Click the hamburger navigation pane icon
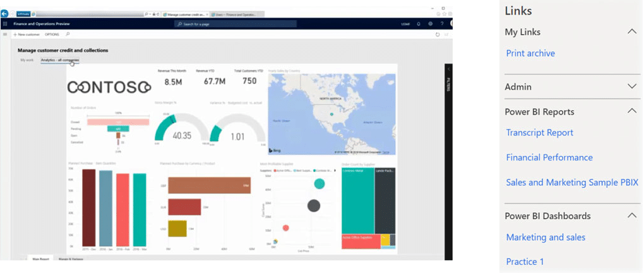This screenshot has width=644, height=273. 5,34
